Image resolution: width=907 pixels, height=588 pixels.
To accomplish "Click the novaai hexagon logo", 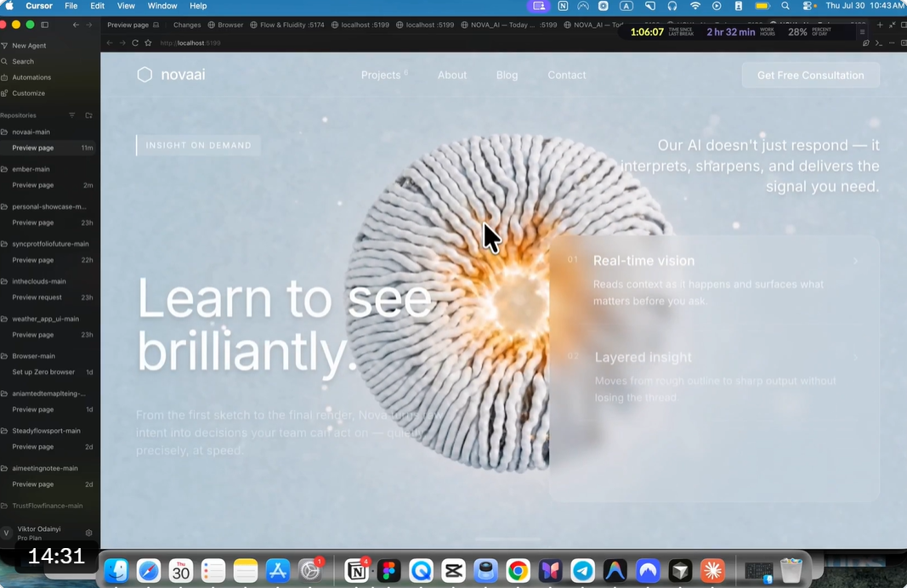I will (145, 75).
